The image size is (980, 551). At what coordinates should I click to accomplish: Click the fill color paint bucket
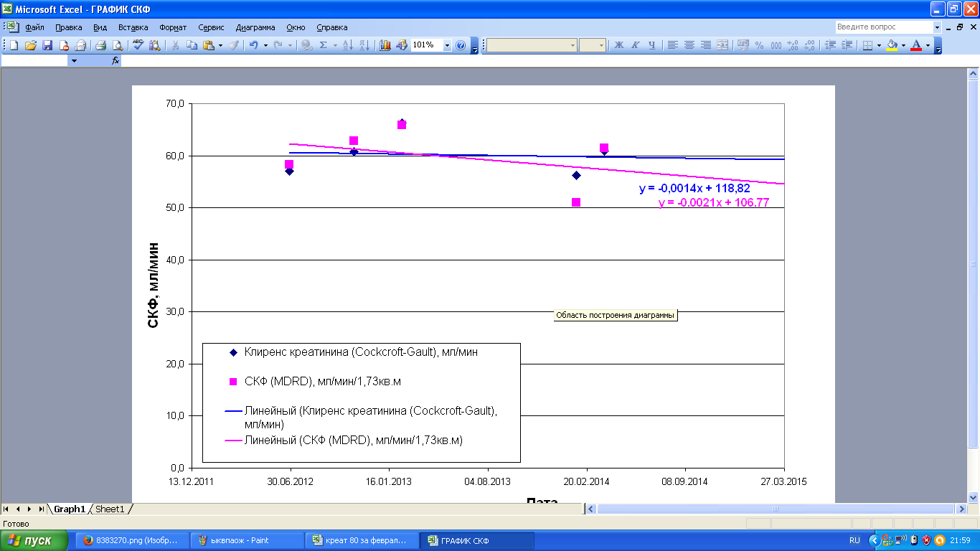pos(892,45)
